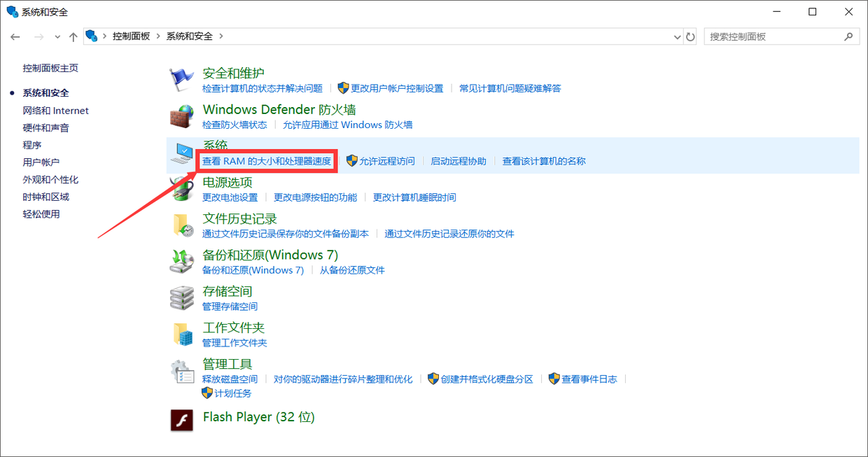Expand the chevron after 系统和安全 in breadcrumb
Screen dimensions: 868x457
[x=221, y=36]
